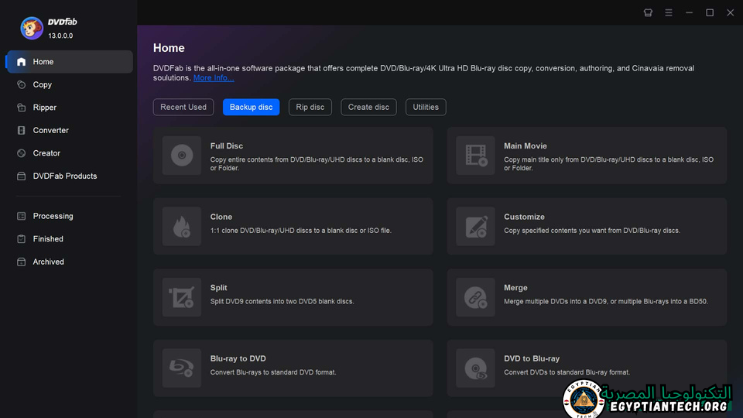Viewport: 743px width, 418px height.
Task: Click the Full Disc copy icon
Action: click(181, 155)
